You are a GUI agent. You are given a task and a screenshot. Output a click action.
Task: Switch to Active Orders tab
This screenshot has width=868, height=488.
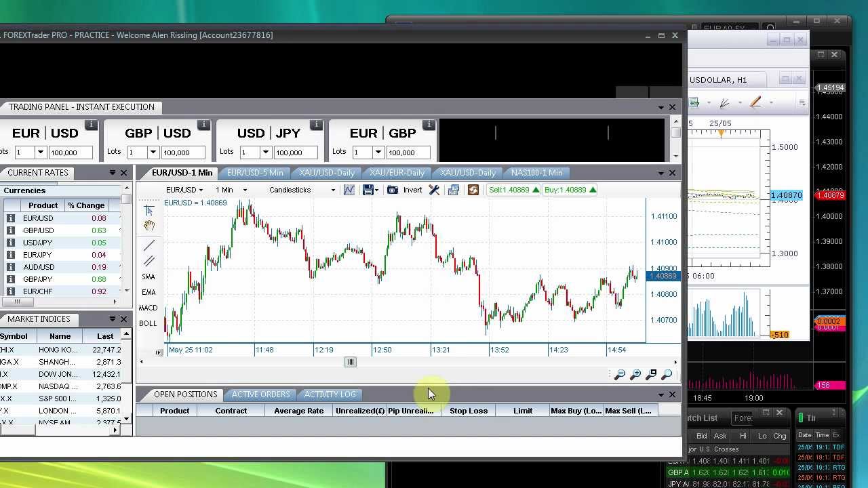pos(260,394)
